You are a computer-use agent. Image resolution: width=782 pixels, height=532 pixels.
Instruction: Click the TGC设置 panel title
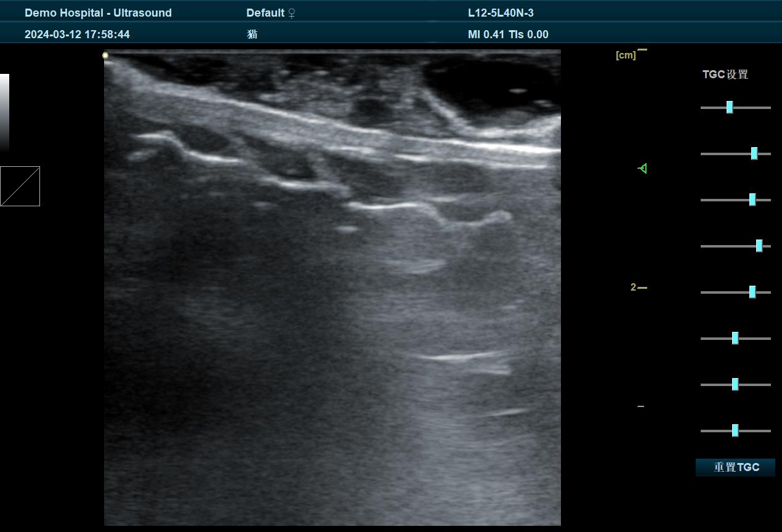coord(725,75)
